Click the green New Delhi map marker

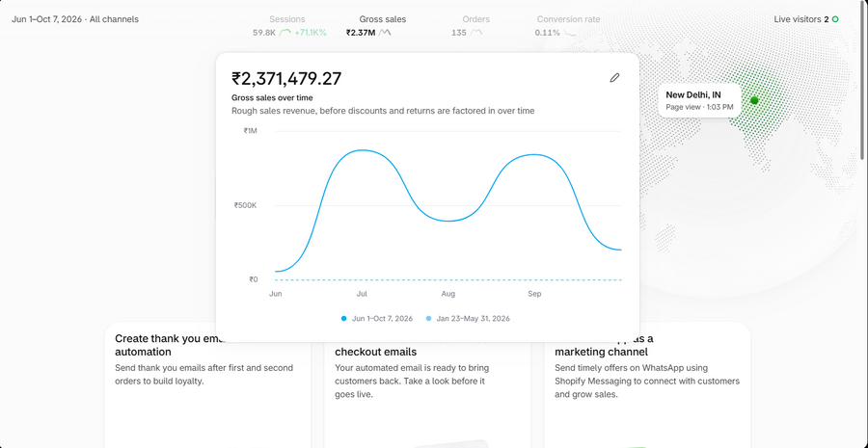(754, 100)
